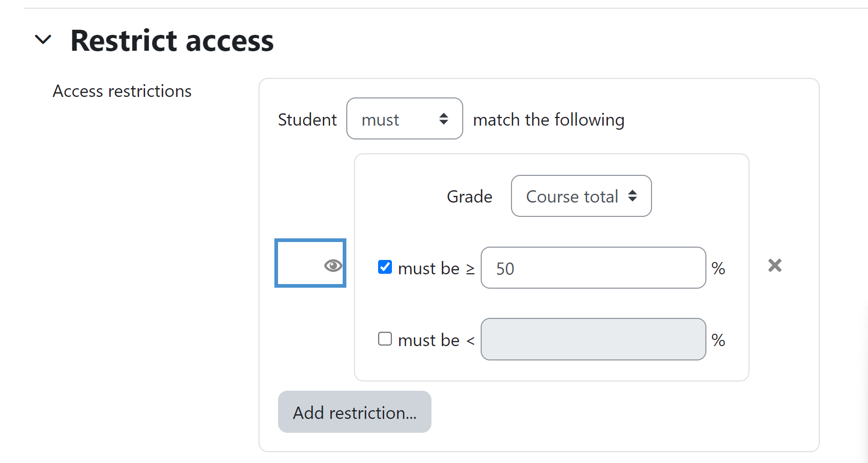Click the "must be <" label text
This screenshot has width=868, height=463.
(x=437, y=340)
